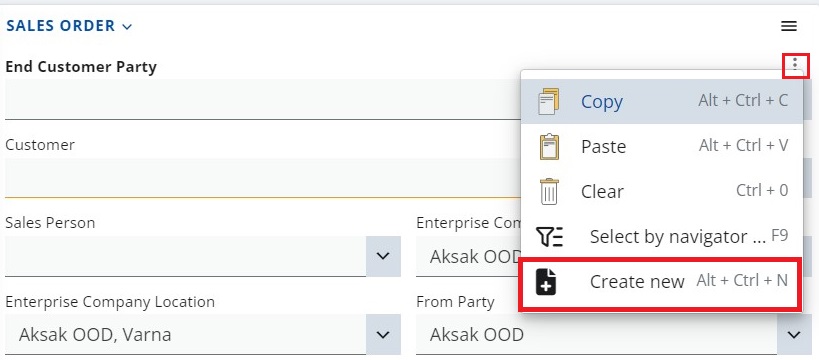Click the Select by navigator filter icon
This screenshot has height=360, width=819.
click(549, 237)
